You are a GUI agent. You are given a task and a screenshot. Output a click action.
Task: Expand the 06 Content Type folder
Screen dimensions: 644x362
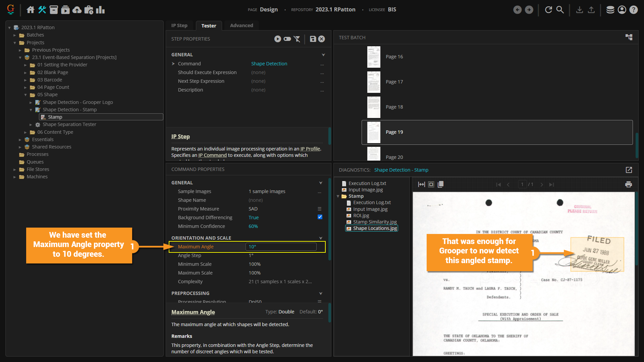25,132
